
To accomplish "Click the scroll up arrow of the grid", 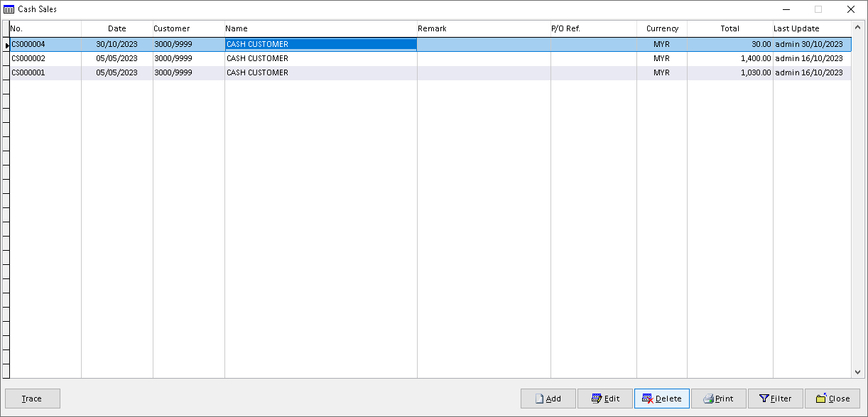I will tap(857, 29).
